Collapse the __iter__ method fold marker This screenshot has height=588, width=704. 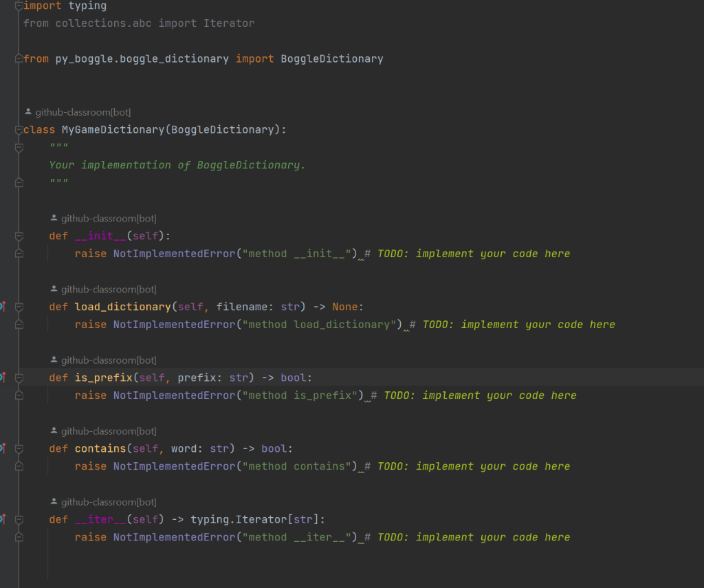[x=19, y=520]
